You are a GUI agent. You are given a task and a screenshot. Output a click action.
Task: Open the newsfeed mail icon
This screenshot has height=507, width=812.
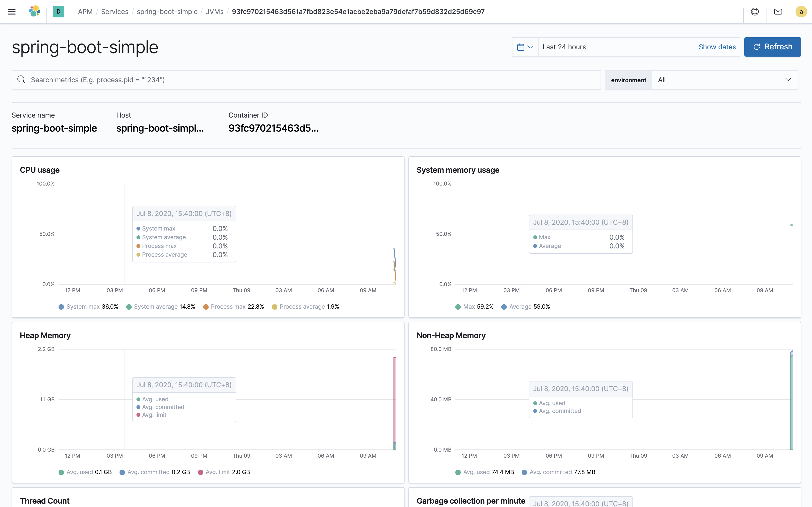778,12
